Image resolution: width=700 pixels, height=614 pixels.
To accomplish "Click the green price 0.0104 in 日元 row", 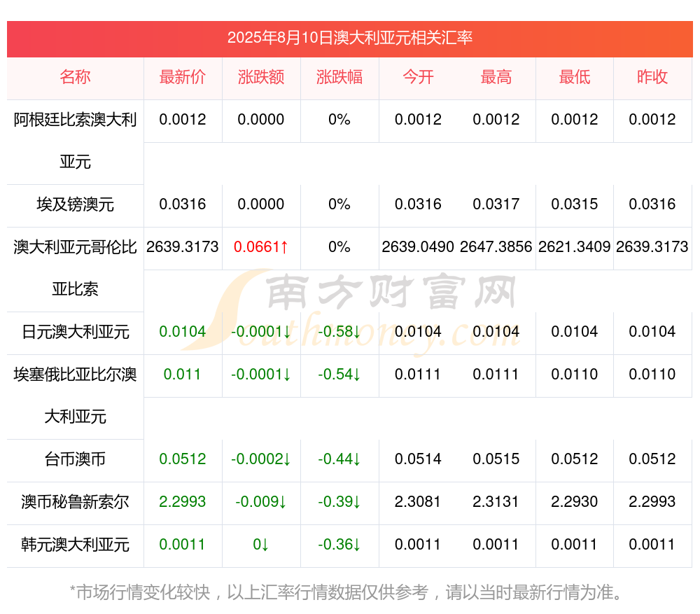I will [183, 332].
